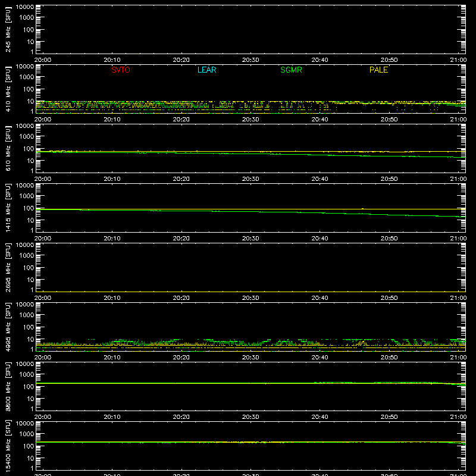The width and height of the screenshot is (476, 476).
Task: Click the 1000 tick value on 410 MHz panel
Action: (27, 77)
